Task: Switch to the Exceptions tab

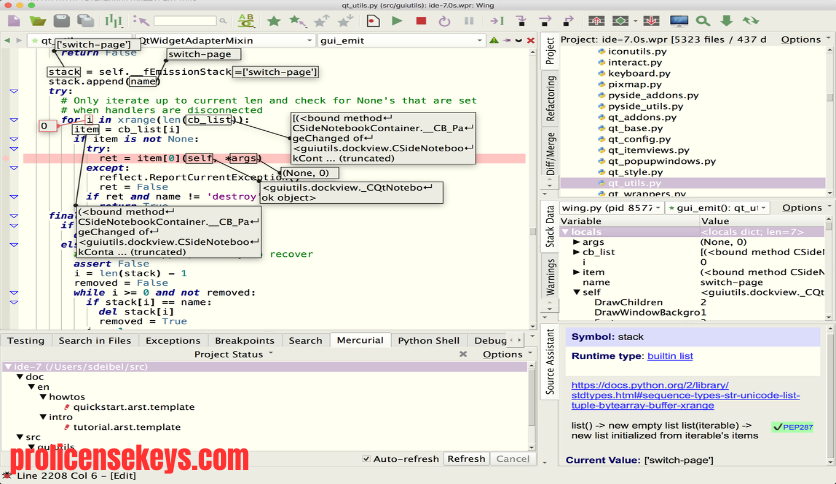Action: [x=173, y=341]
